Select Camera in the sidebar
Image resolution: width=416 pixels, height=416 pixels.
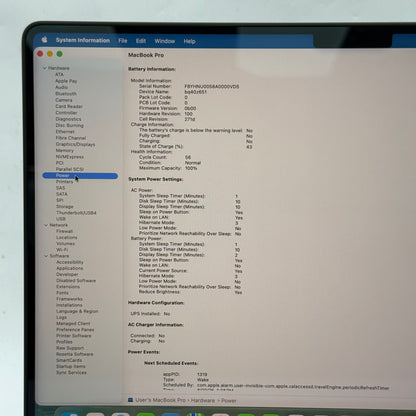pyautogui.click(x=64, y=100)
